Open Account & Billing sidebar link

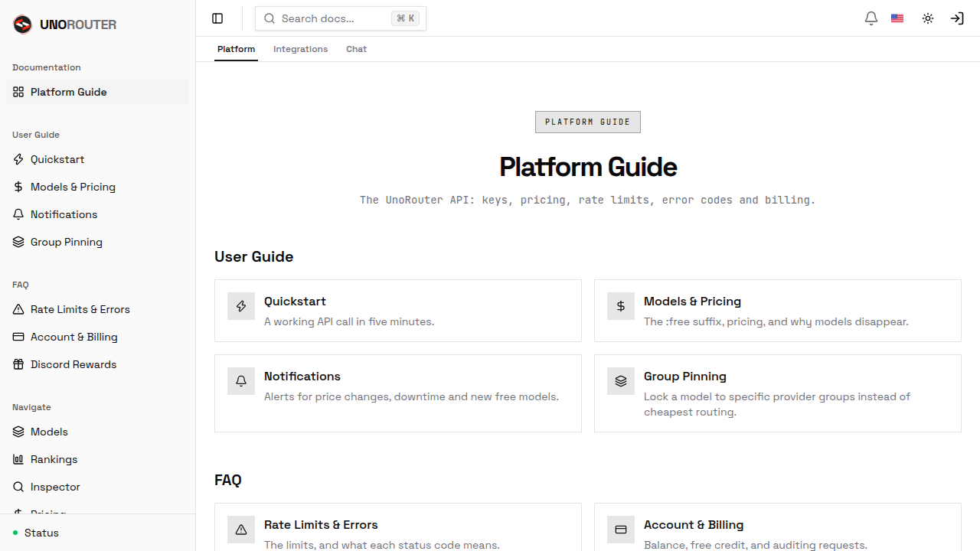[98, 337]
